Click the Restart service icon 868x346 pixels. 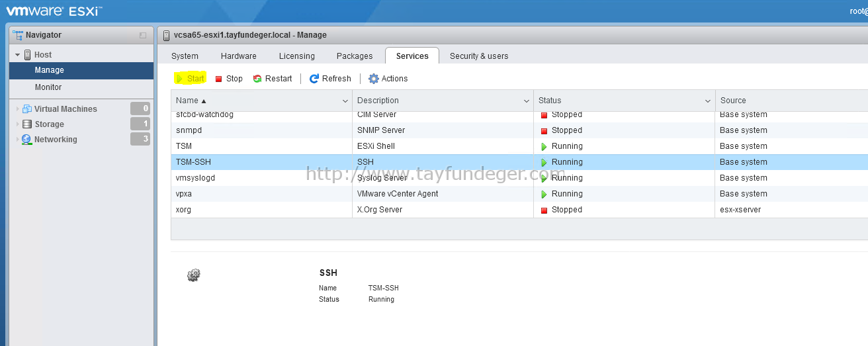[257, 79]
